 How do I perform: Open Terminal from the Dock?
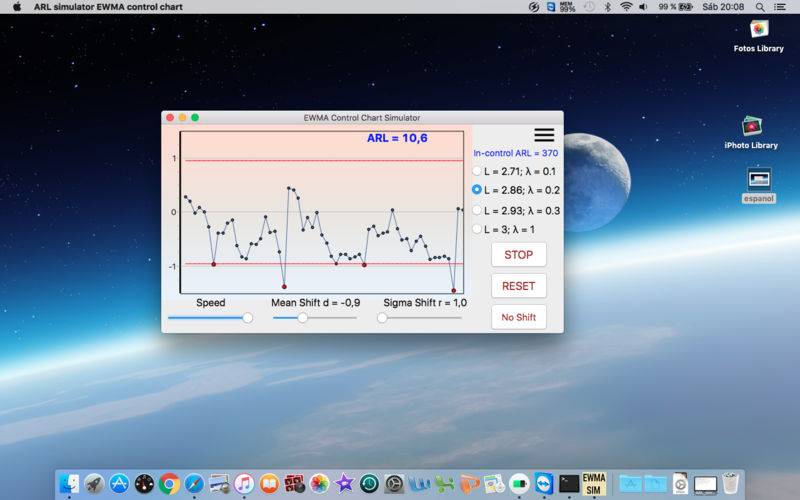[569, 483]
